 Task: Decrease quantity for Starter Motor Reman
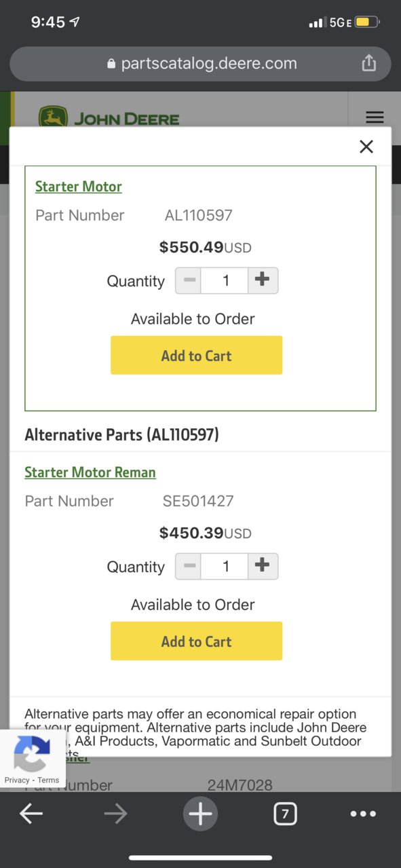click(189, 566)
